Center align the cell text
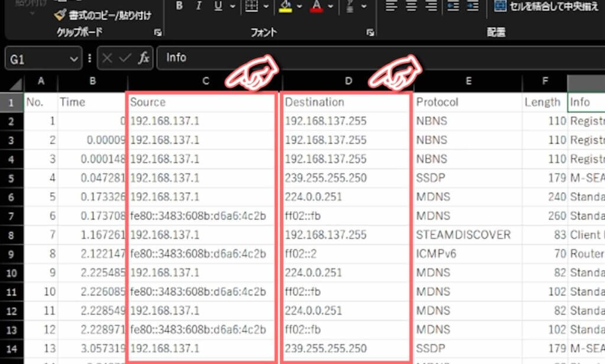This screenshot has height=364, width=605. (x=411, y=6)
